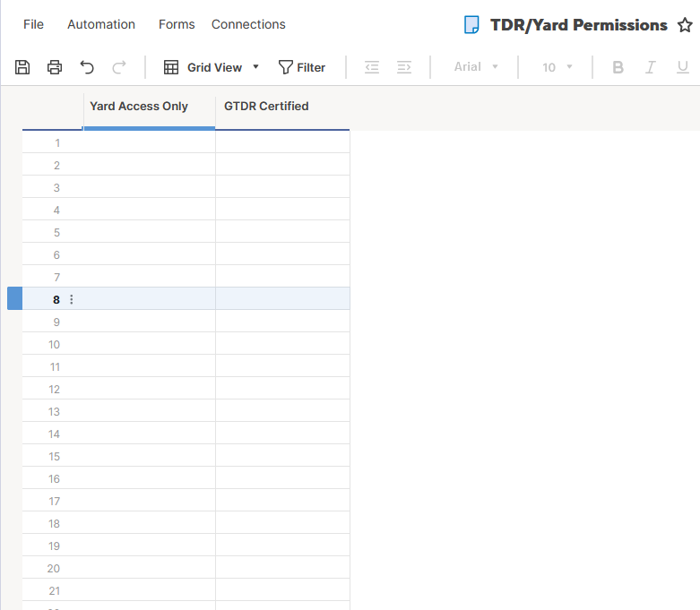
Task: Select row number 16
Action: (x=54, y=479)
